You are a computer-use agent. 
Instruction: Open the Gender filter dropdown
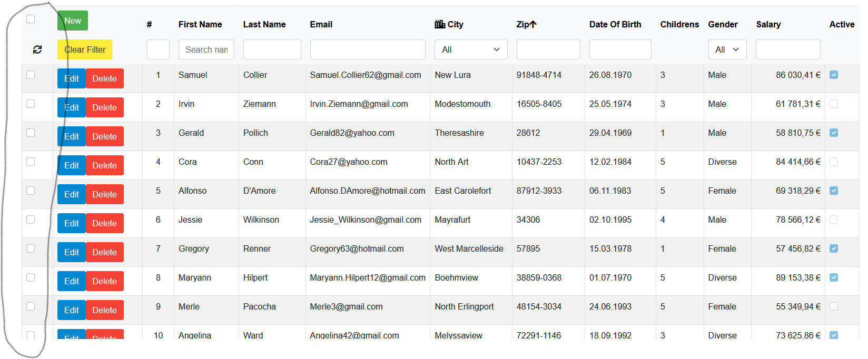click(727, 49)
